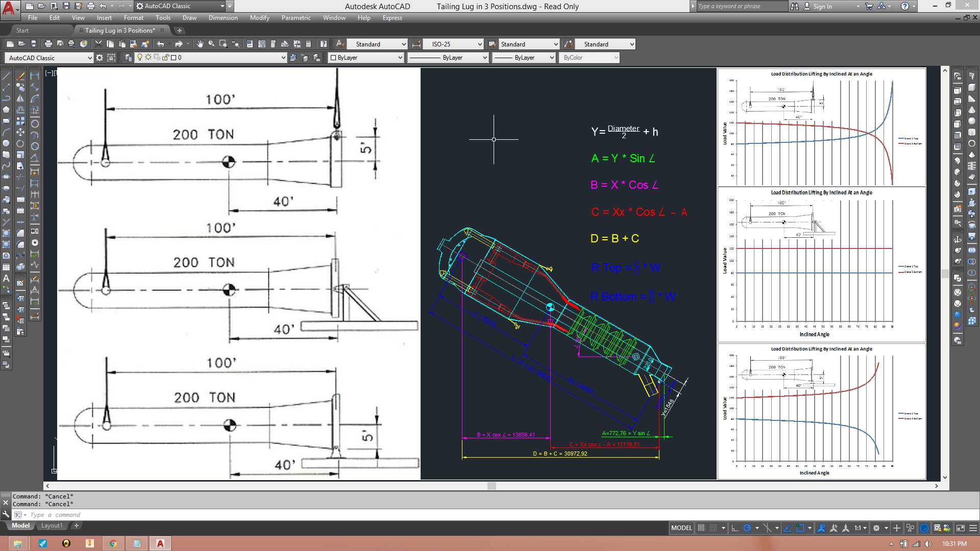Toggle annotation visibility in status bar
This screenshot has height=551, width=980.
click(821, 528)
